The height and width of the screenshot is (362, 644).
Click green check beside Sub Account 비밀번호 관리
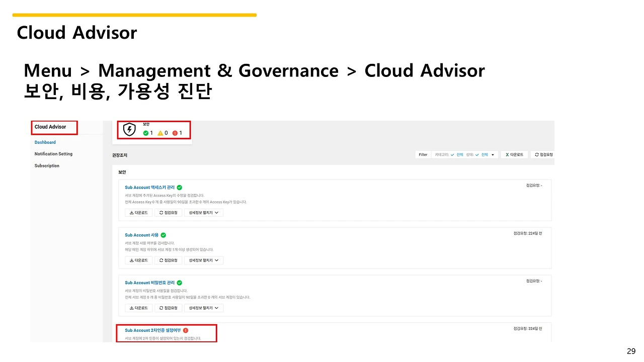pos(180,283)
